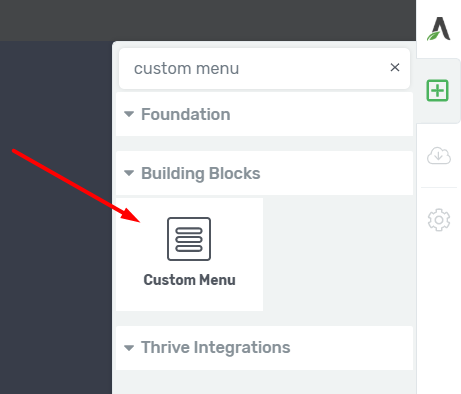Click the empty gray area beside Custom Menu tile
This screenshot has height=394, width=461.
338,254
